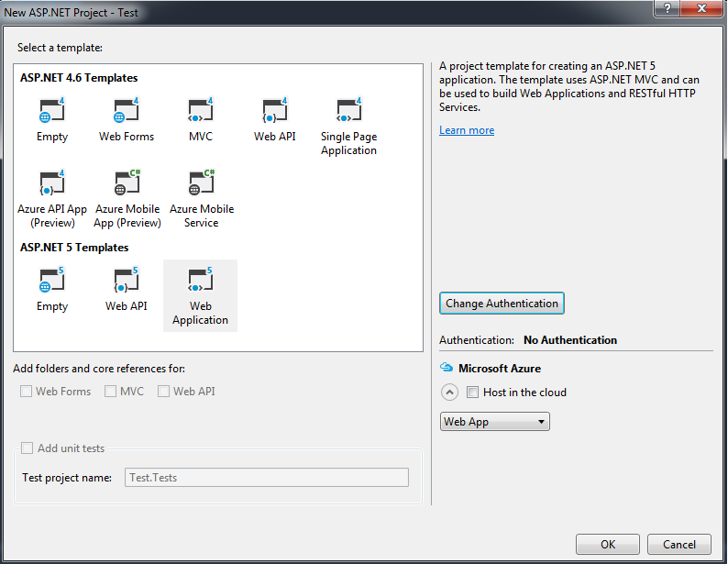728x564 pixels.
Task: Select the ASP.NET 4.6 Empty template icon
Action: 52,110
